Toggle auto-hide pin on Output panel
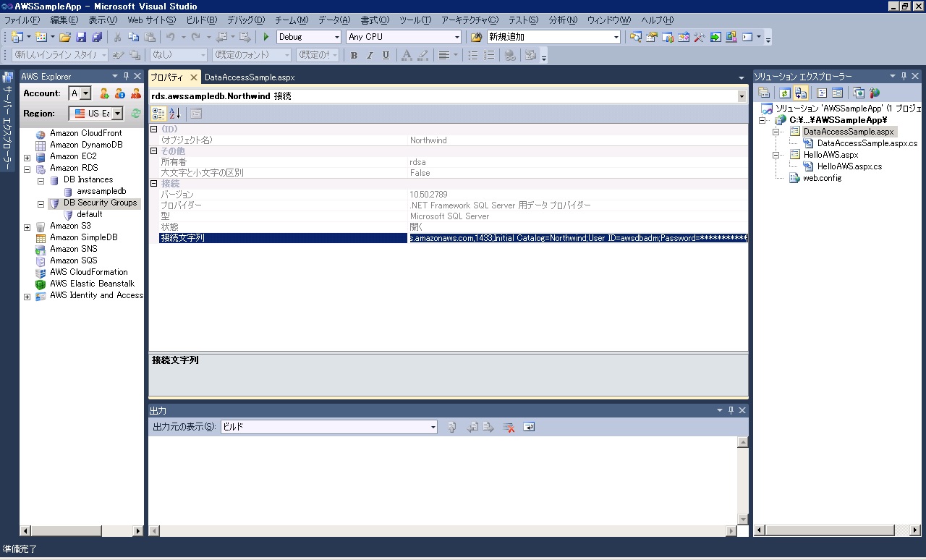Screen dimensions: 926x560 [731, 410]
